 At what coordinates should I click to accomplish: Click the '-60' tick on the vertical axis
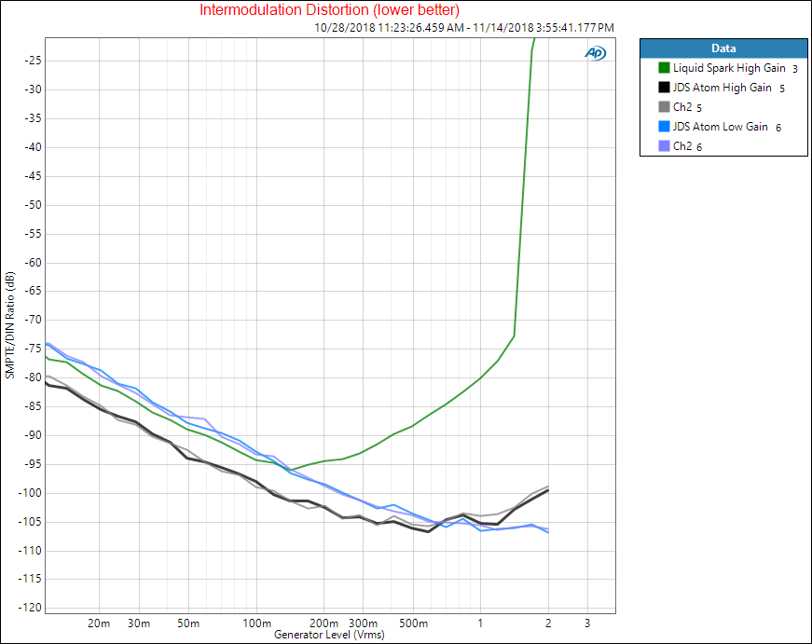tap(33, 263)
